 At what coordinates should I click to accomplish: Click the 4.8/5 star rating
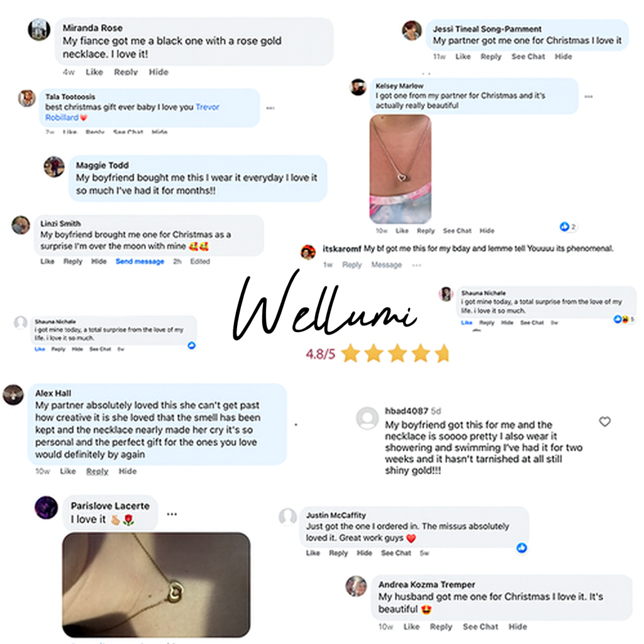point(377,353)
